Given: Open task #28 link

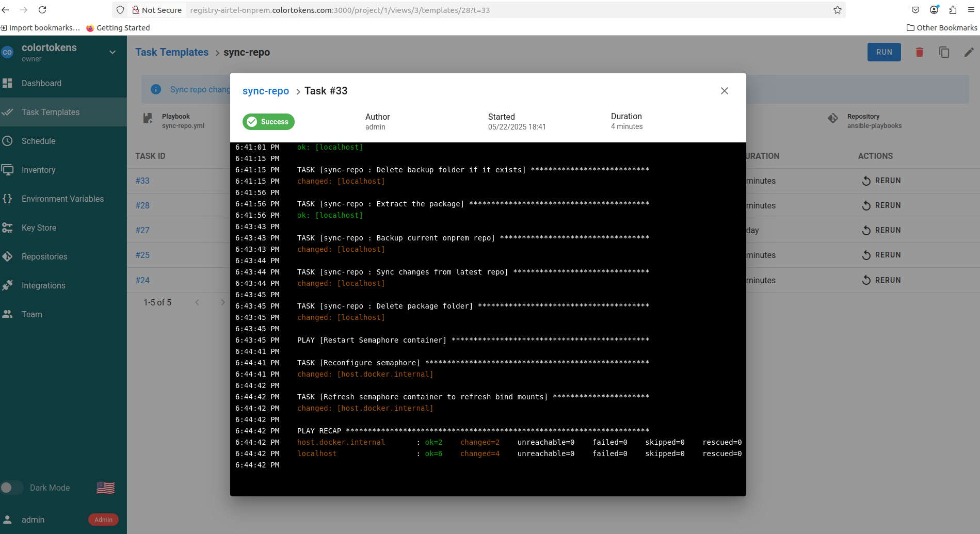Looking at the screenshot, I should coord(142,205).
